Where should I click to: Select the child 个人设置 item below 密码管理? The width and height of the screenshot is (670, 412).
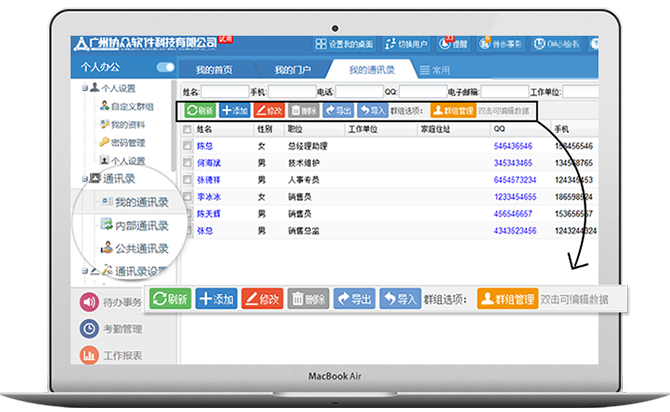coord(123,161)
